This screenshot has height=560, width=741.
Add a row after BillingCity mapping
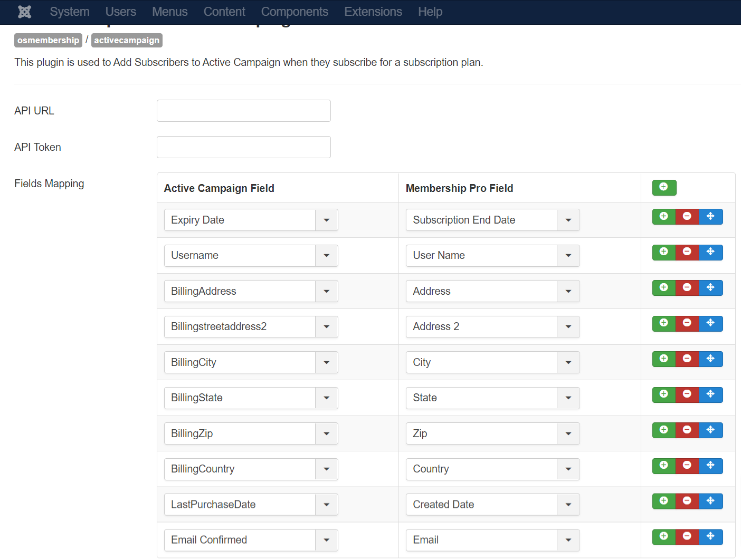(664, 359)
